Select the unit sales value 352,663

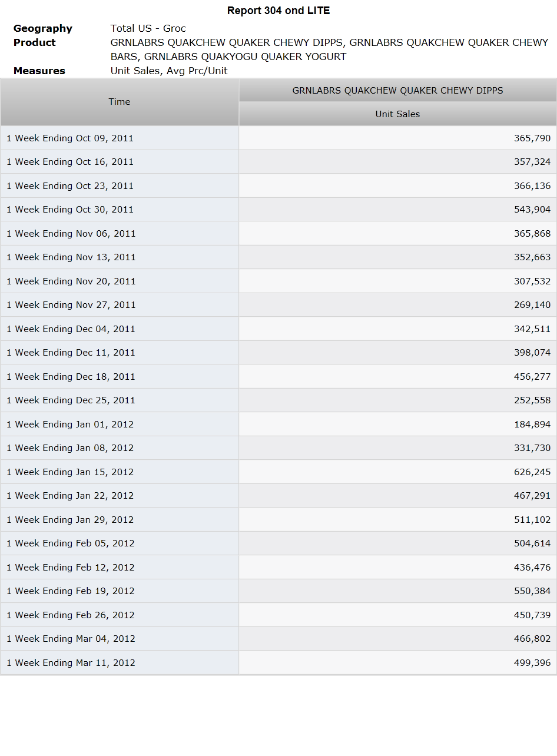[532, 257]
